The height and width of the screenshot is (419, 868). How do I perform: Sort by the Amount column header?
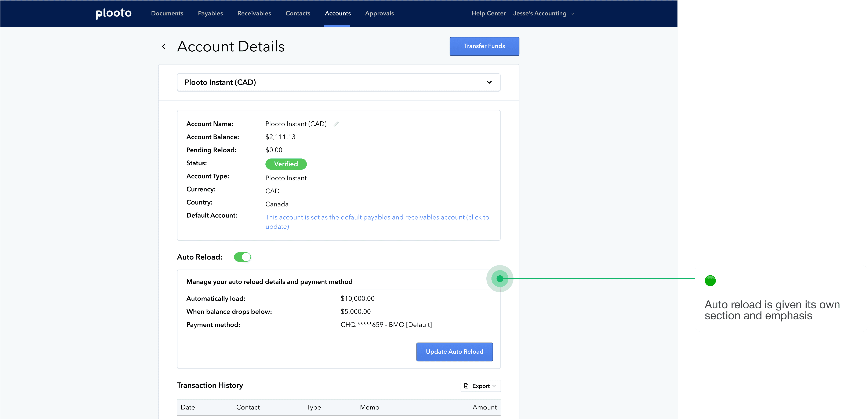click(484, 407)
